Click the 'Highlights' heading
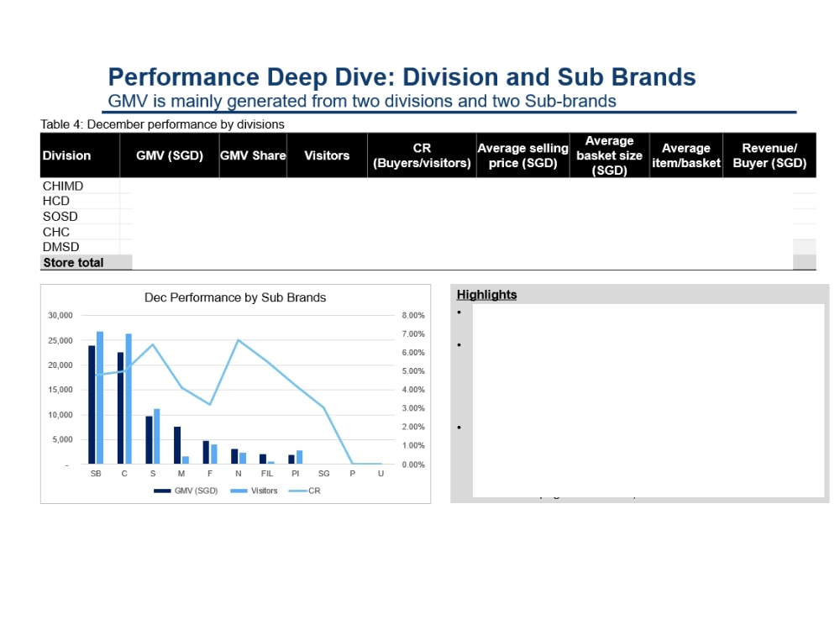The image size is (840, 630). (x=486, y=295)
